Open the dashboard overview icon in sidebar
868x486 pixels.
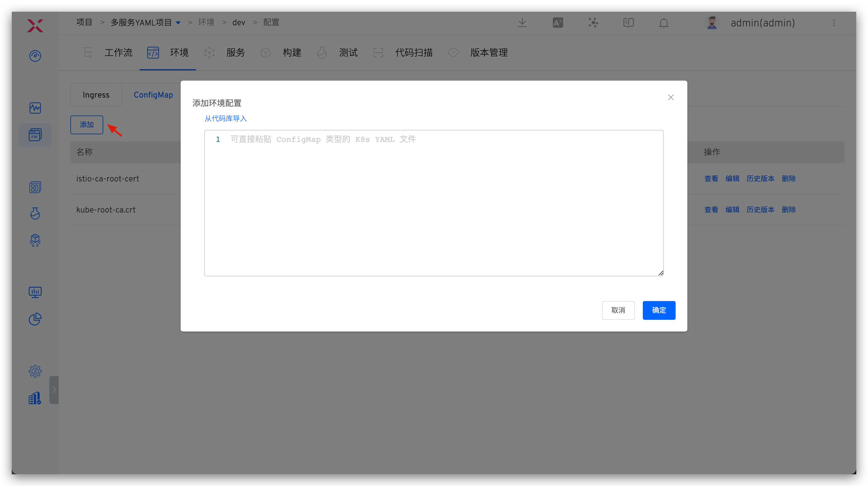tap(35, 56)
